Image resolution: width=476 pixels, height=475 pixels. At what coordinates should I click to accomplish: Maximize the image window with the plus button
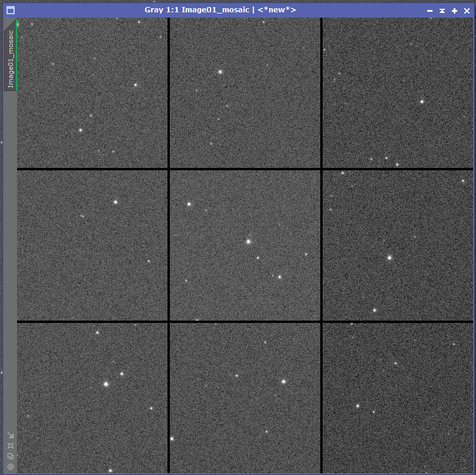(454, 11)
